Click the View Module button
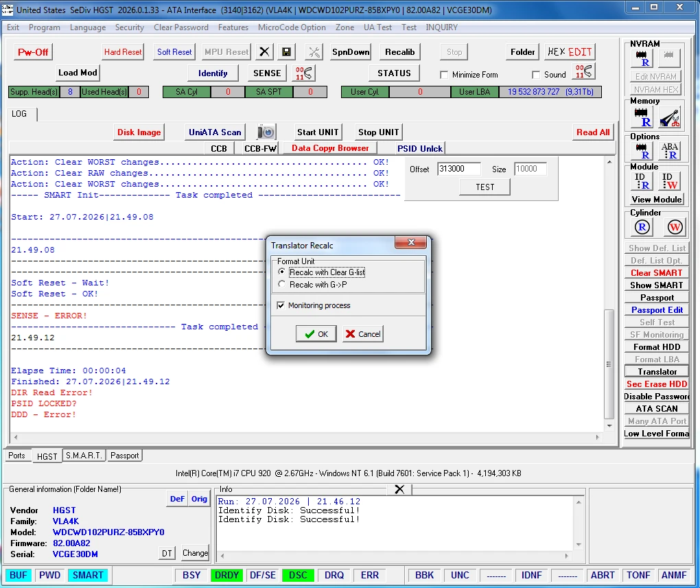Viewport: 700px width, 588px height. pos(656,199)
